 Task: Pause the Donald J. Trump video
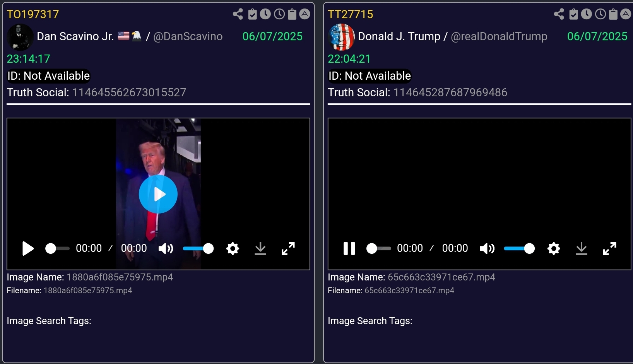[349, 248]
